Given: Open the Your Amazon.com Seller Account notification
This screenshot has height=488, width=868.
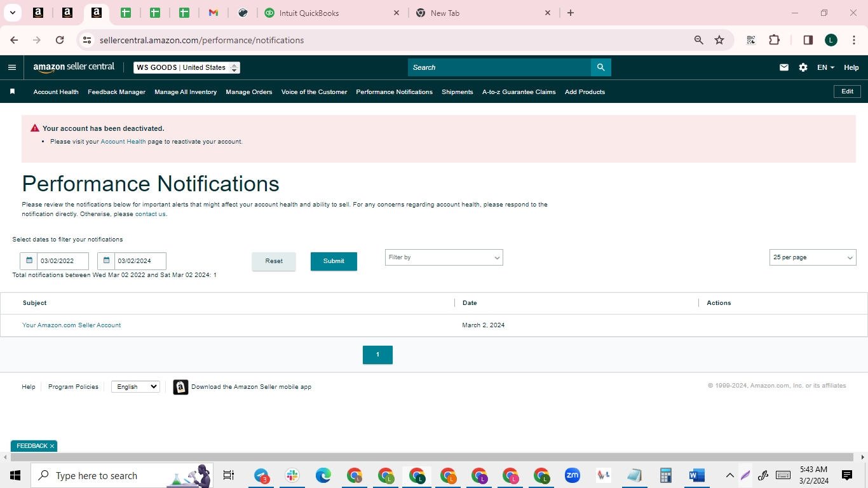Looking at the screenshot, I should point(71,325).
